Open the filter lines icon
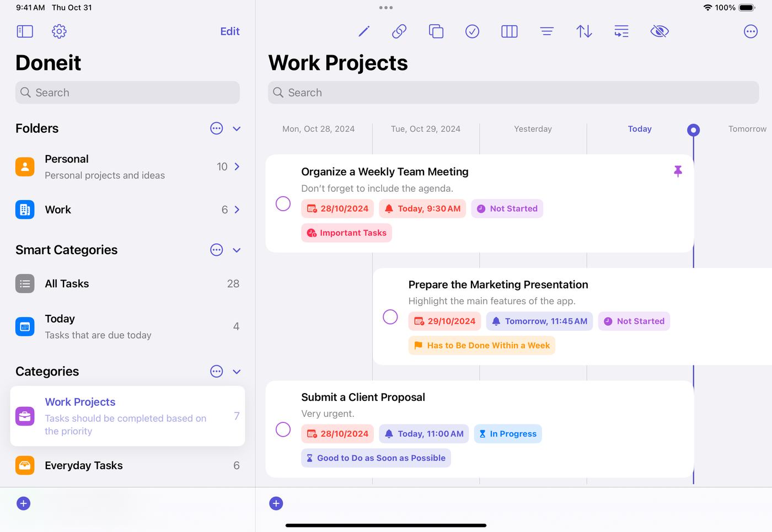 tap(547, 31)
